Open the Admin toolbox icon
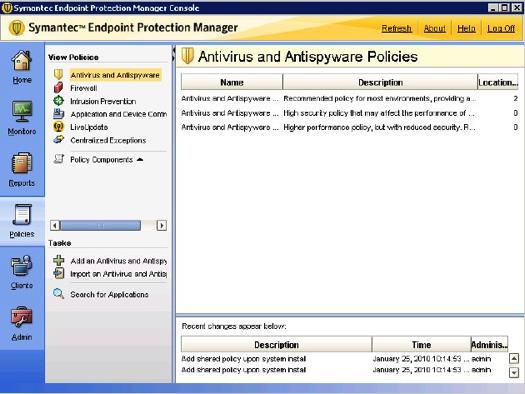525x394 pixels. [x=22, y=317]
